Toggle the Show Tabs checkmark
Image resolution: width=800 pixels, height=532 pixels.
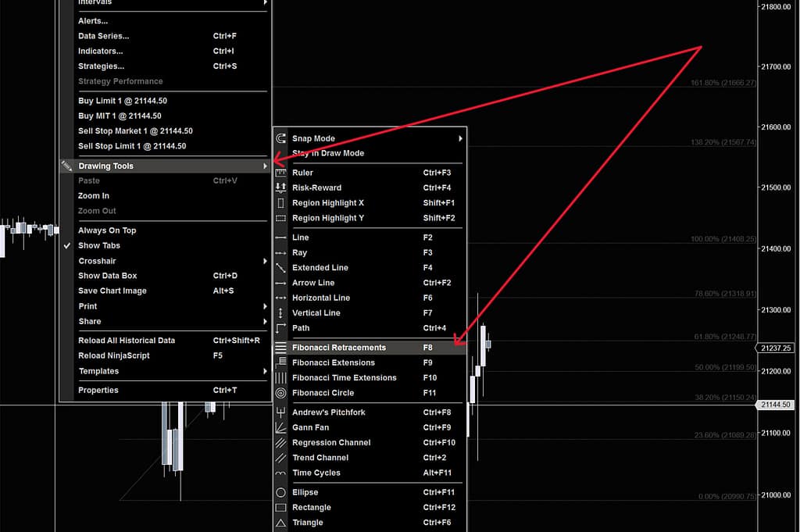(x=67, y=245)
